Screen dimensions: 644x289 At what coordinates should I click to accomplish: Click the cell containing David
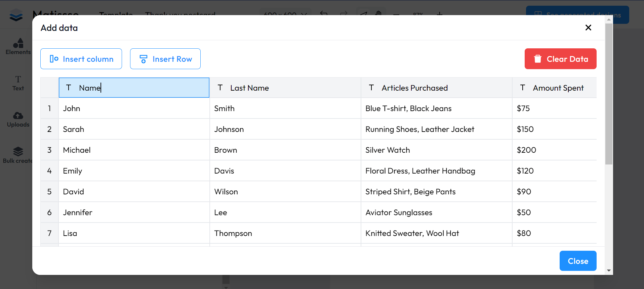[x=134, y=192]
